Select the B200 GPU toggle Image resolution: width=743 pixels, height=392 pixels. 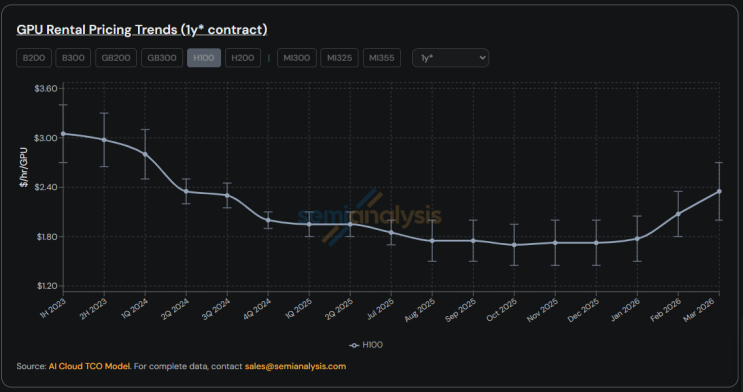(x=34, y=58)
